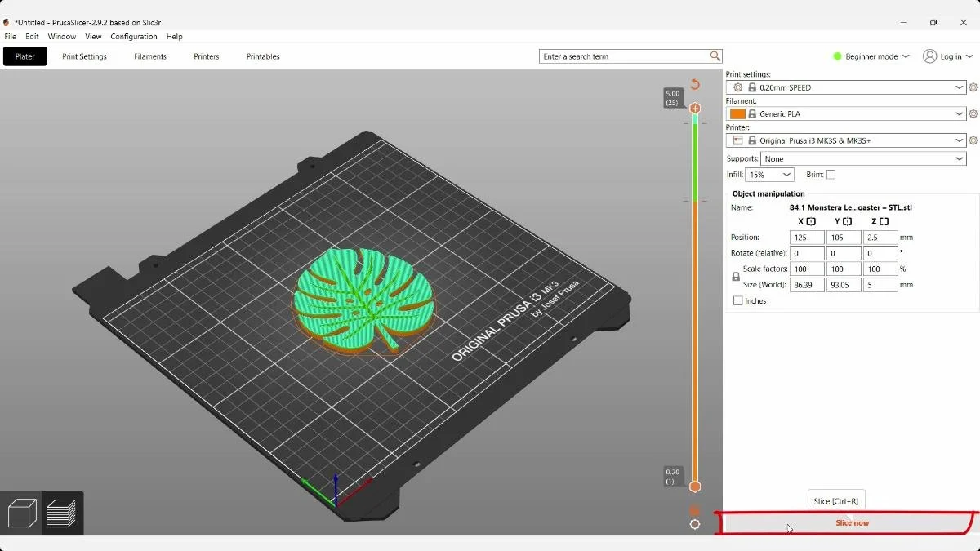Open the File menu
This screenshot has height=551, width=980.
point(11,37)
